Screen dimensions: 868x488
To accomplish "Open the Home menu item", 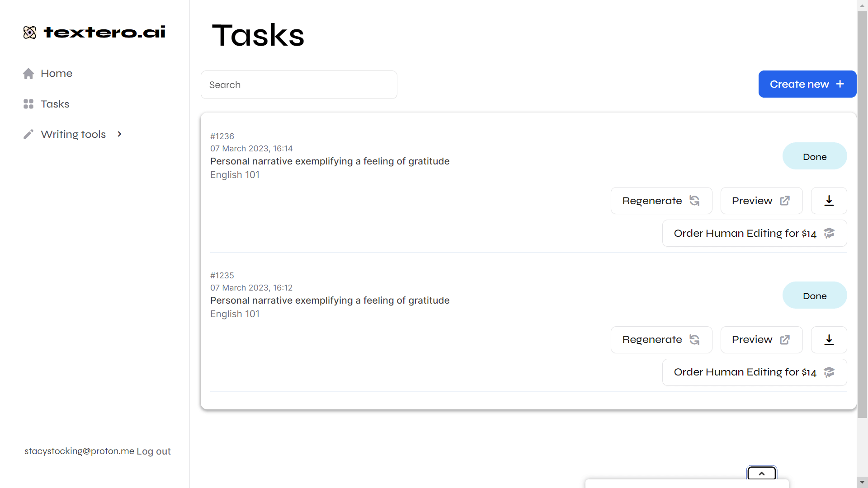I will tap(56, 74).
